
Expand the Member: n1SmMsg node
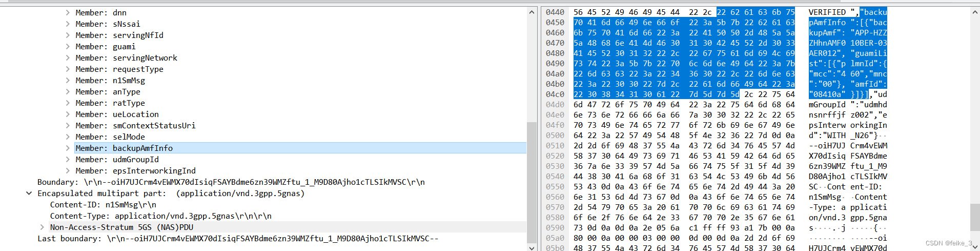pos(68,80)
